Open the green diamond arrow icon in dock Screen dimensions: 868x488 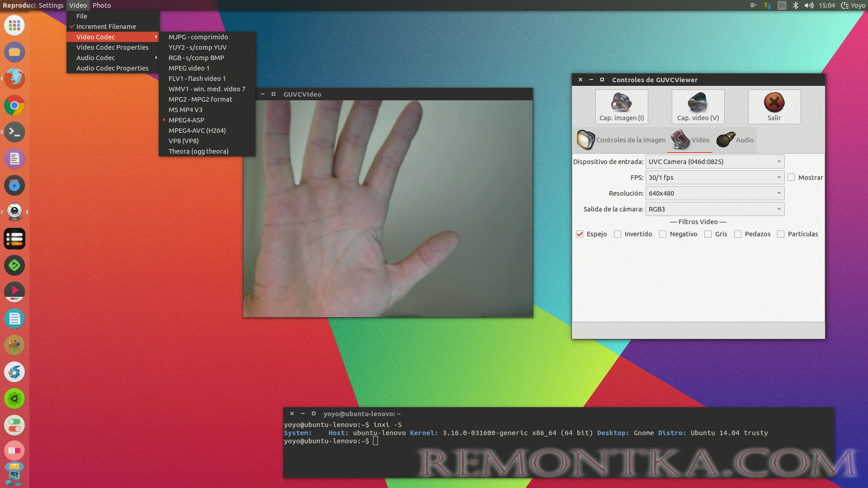(x=14, y=265)
